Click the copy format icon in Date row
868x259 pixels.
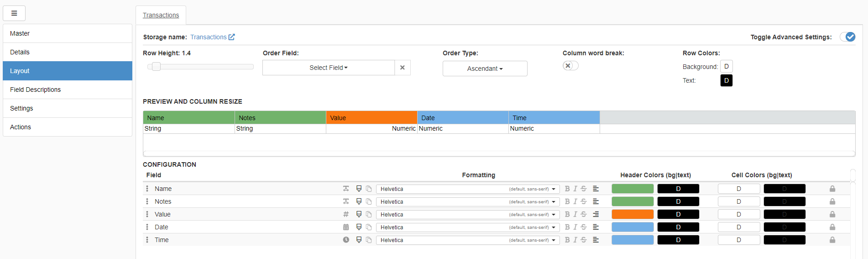pyautogui.click(x=369, y=227)
